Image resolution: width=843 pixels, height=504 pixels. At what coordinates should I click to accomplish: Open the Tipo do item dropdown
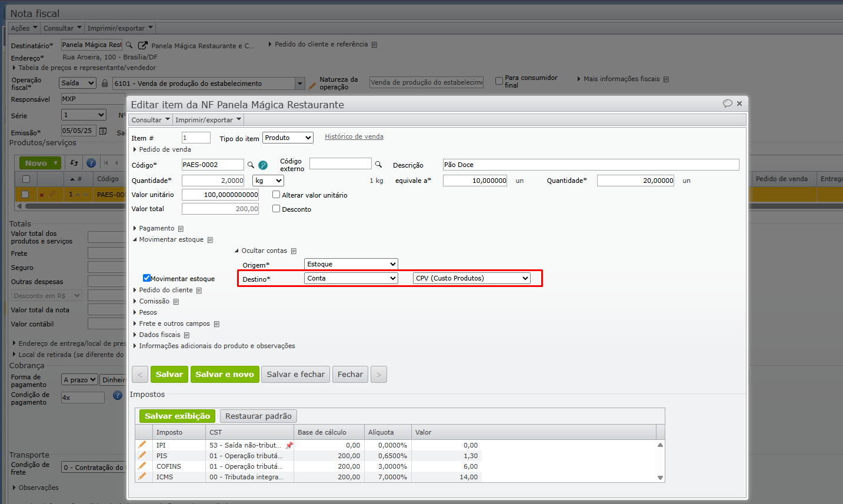tap(288, 138)
